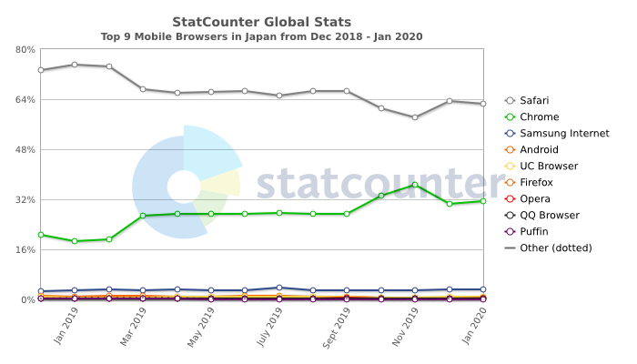This screenshot has width=637, height=364.
Task: Click the last Safari data point at Jan 2020
Action: 483,104
